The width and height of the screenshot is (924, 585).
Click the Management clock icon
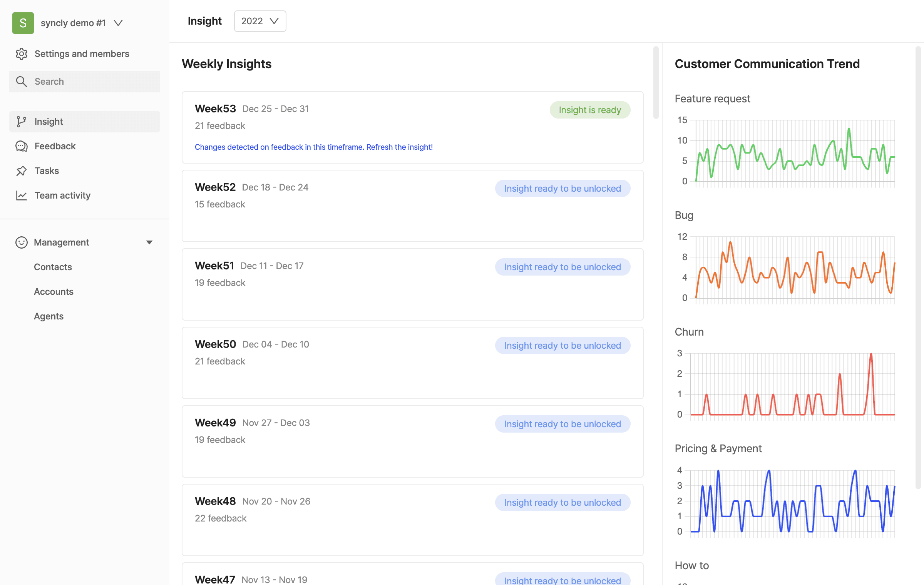point(21,242)
